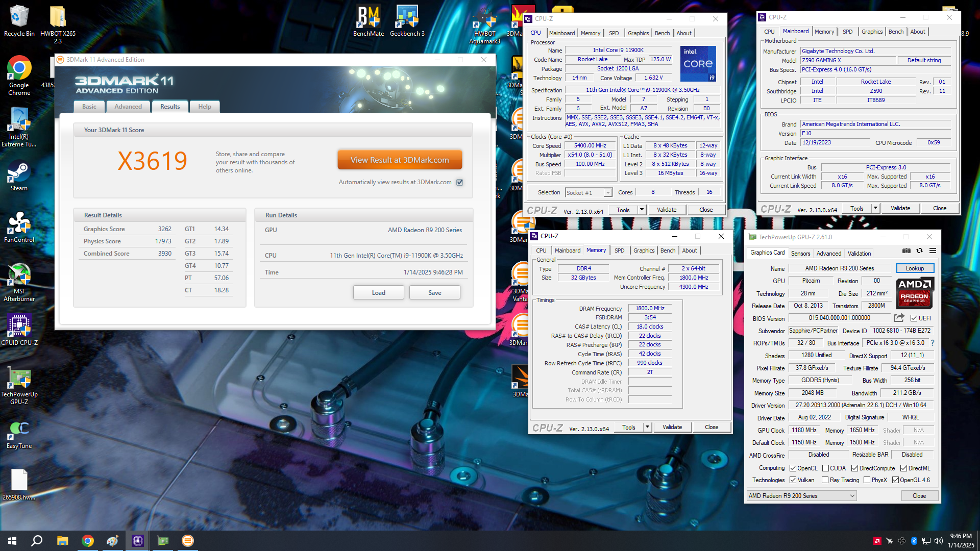Open the GPU-Z hamburger menu icon
This screenshot has width=980, height=551.
pos(933,251)
